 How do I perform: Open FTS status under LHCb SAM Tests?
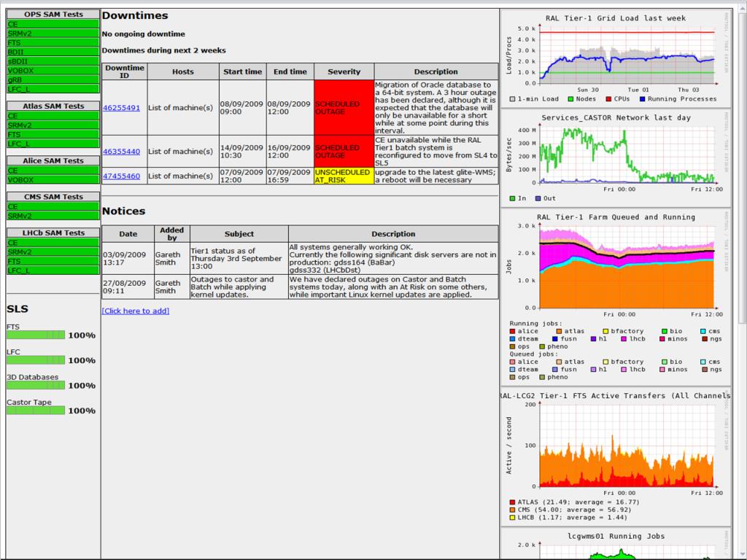pos(53,261)
